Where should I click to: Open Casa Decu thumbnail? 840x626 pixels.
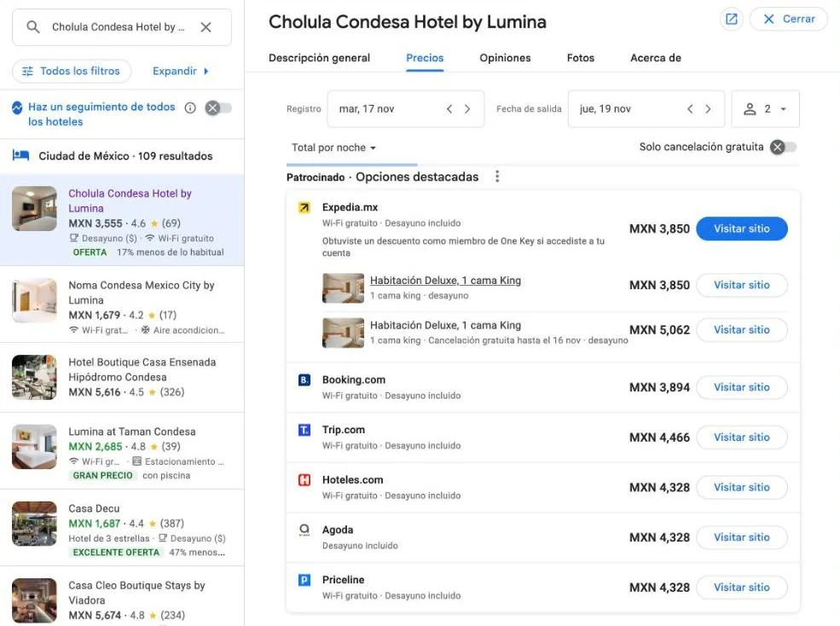tap(34, 524)
